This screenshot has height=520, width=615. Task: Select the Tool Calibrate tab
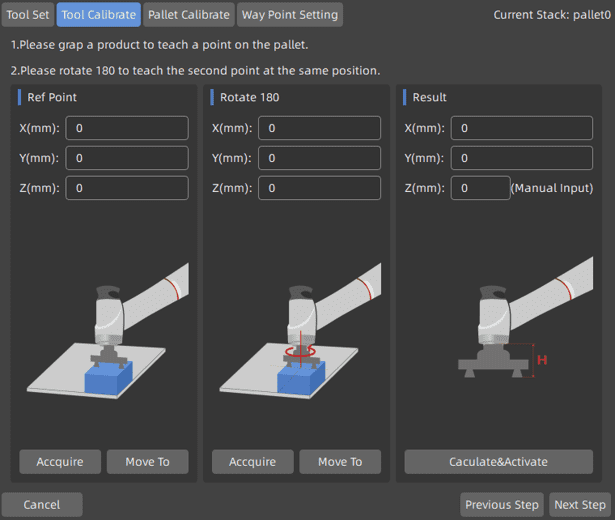[98, 15]
